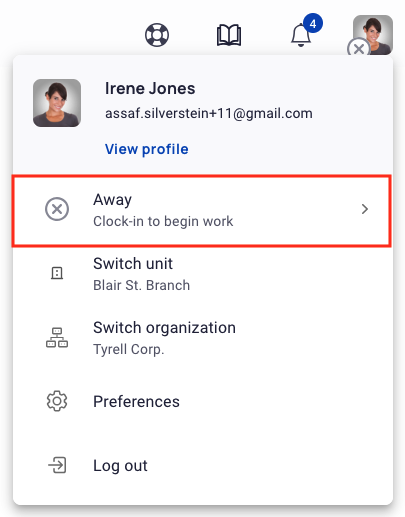Open the notifications bell
Screen dimensions: 405x517
301,35
